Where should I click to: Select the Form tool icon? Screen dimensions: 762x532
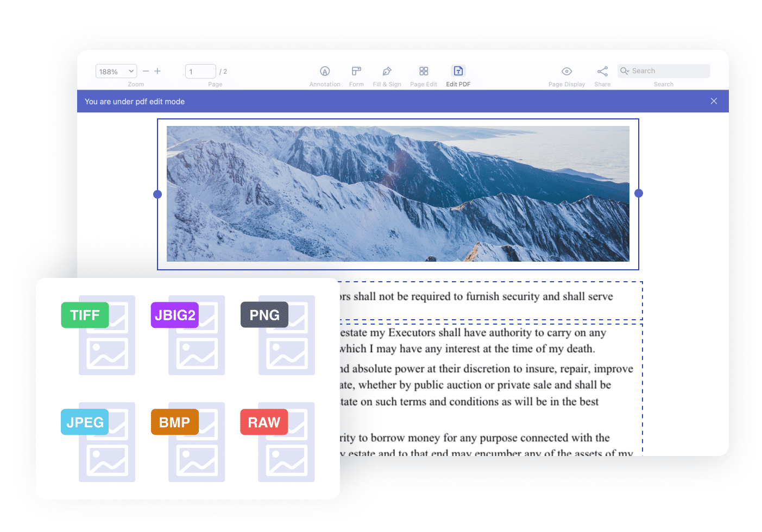(356, 71)
